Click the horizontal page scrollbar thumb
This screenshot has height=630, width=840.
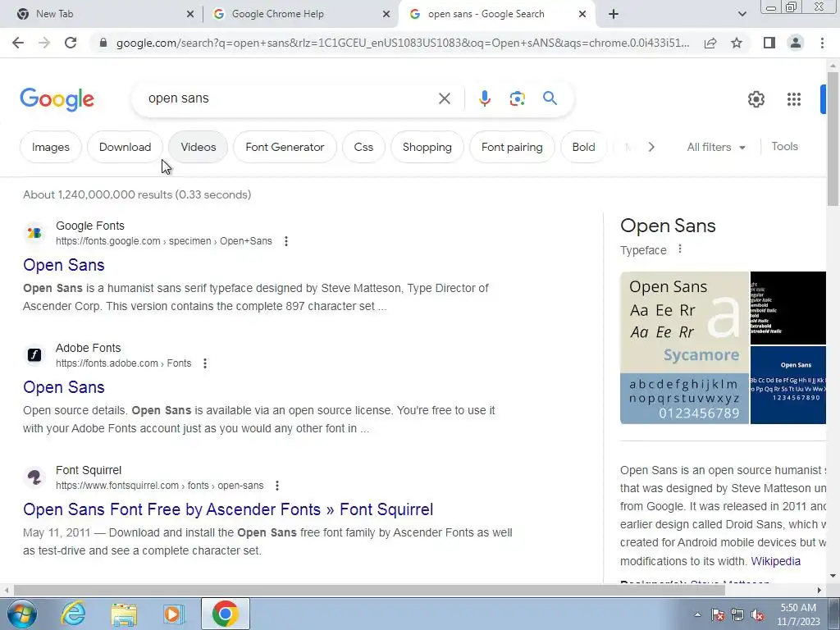(x=369, y=590)
